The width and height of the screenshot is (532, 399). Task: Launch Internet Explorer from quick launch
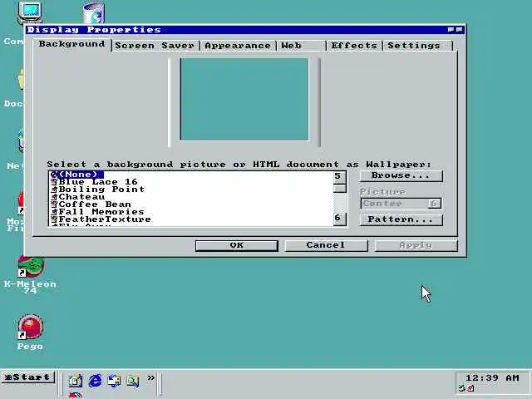coord(95,381)
